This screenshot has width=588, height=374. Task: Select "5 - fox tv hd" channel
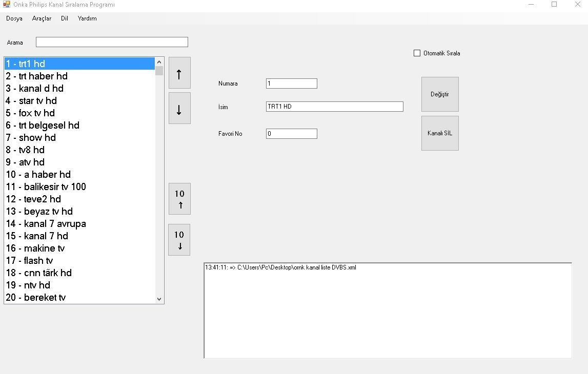tap(30, 113)
